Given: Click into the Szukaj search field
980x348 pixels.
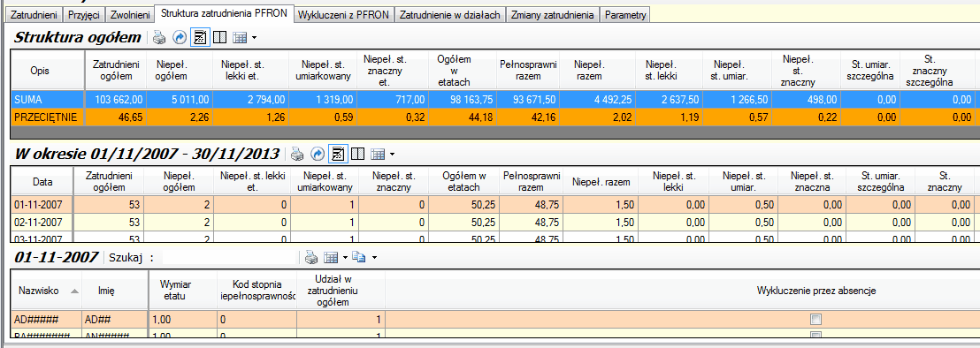Looking at the screenshot, I should (x=228, y=257).
